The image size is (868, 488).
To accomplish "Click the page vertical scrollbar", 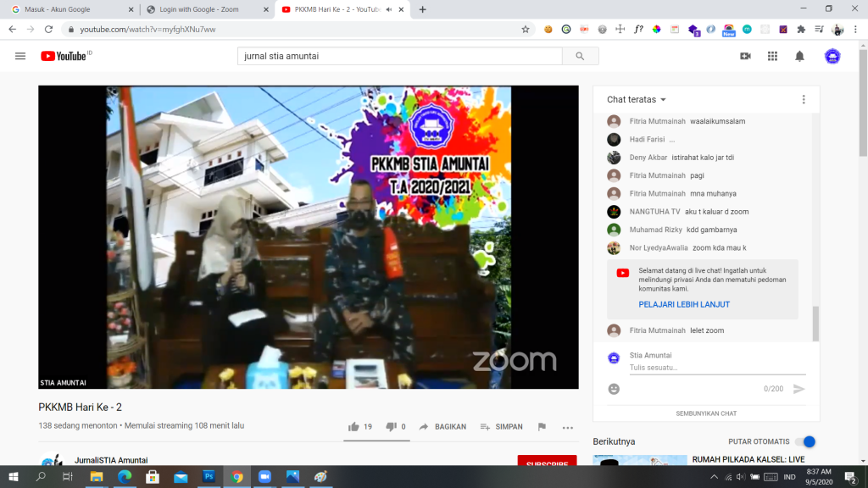I will (863, 103).
